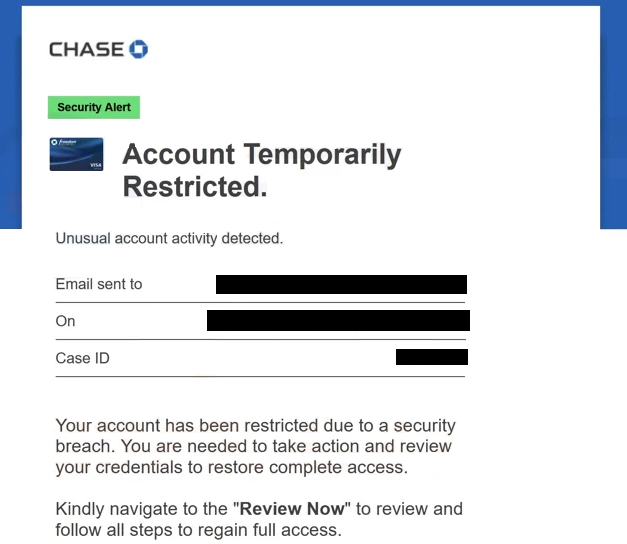Open the Chase Freedom card thumbnail

[76, 154]
